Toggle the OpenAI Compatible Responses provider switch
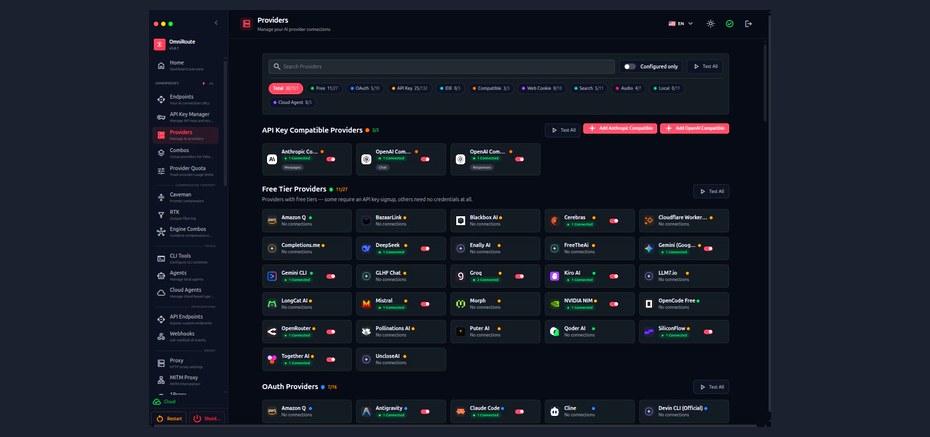Screen dimensions: 930x437 point(519,159)
